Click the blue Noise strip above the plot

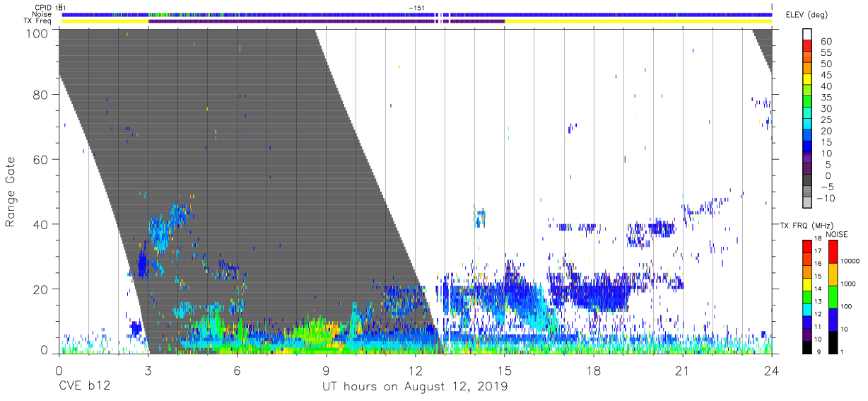point(417,14)
